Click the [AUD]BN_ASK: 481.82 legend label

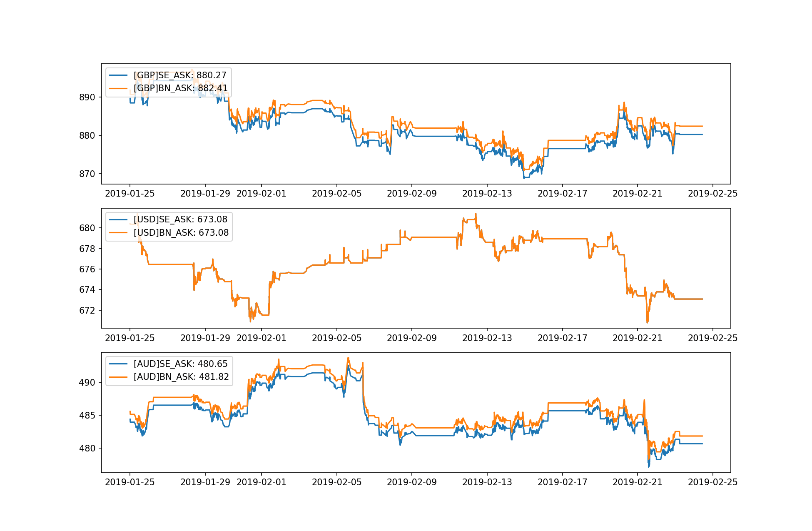coord(181,377)
